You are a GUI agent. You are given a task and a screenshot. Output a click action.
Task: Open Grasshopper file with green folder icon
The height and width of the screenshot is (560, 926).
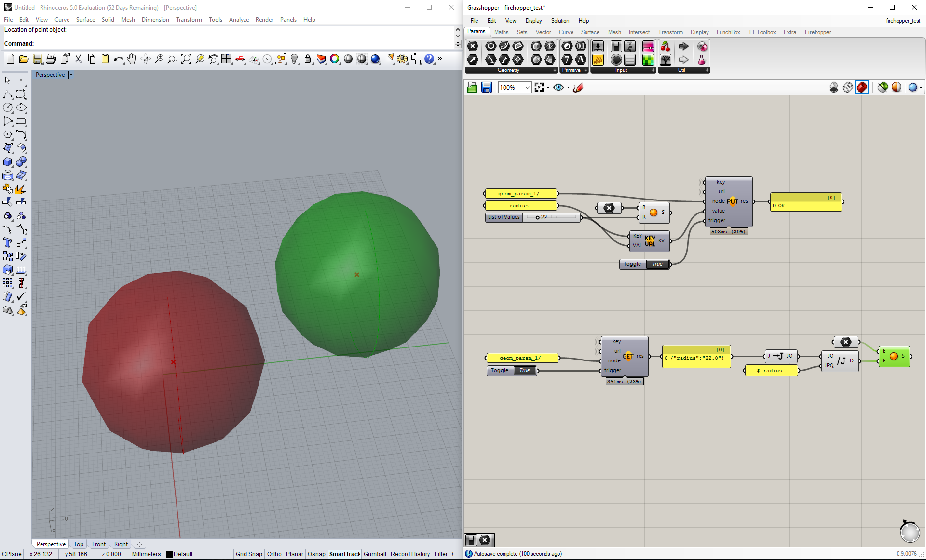(x=472, y=87)
